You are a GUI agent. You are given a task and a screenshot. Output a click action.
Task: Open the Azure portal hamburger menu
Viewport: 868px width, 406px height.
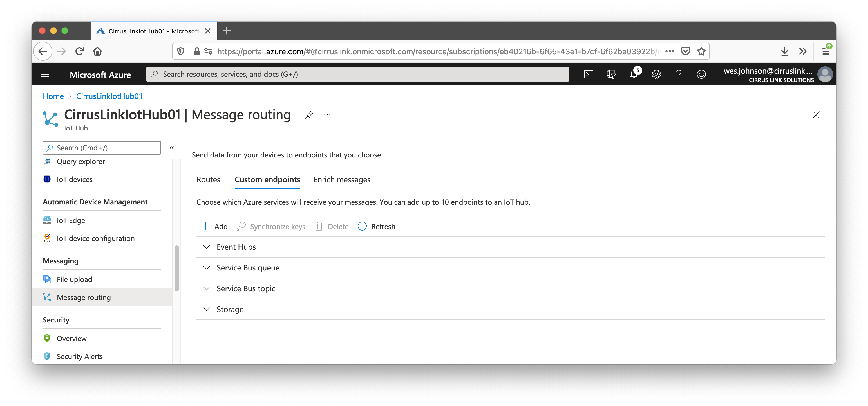(x=45, y=75)
